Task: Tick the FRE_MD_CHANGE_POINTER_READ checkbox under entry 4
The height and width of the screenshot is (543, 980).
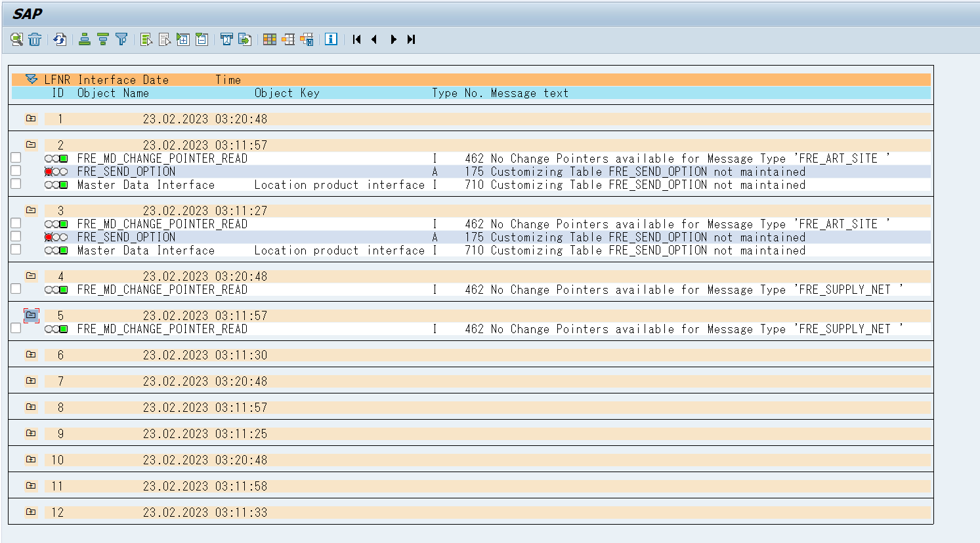Action: [x=15, y=289]
